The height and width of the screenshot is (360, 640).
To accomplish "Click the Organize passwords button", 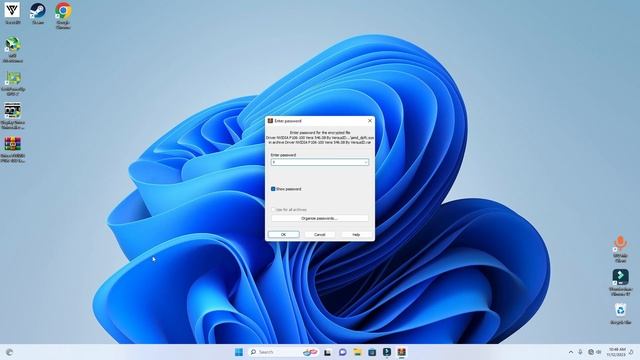I will [320, 218].
